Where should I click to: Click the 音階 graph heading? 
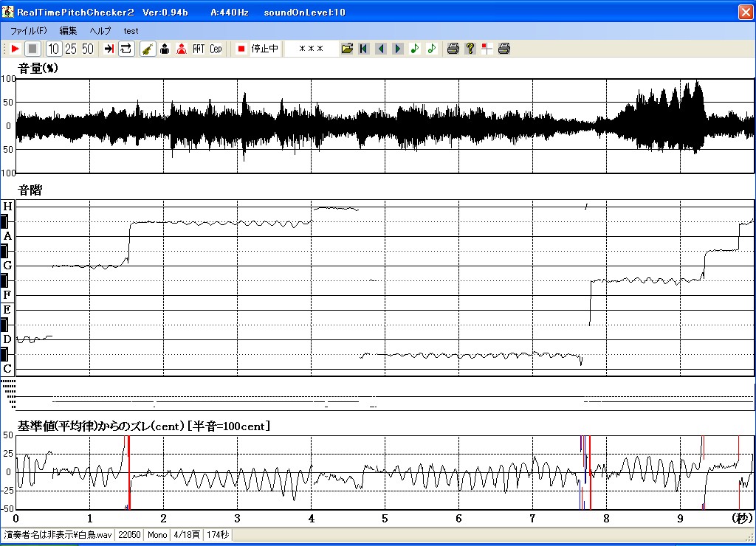[x=30, y=190]
